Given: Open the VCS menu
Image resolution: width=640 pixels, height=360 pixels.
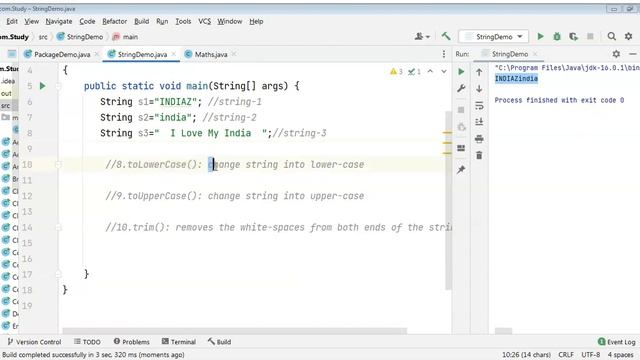Looking at the screenshot, I should (x=204, y=21).
